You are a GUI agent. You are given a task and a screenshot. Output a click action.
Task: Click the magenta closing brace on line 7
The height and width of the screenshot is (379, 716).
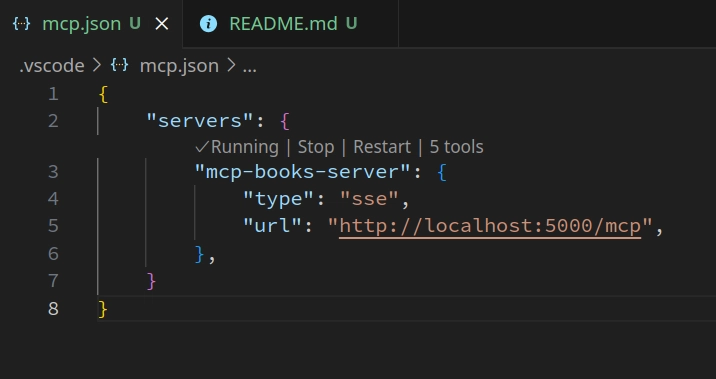click(152, 281)
